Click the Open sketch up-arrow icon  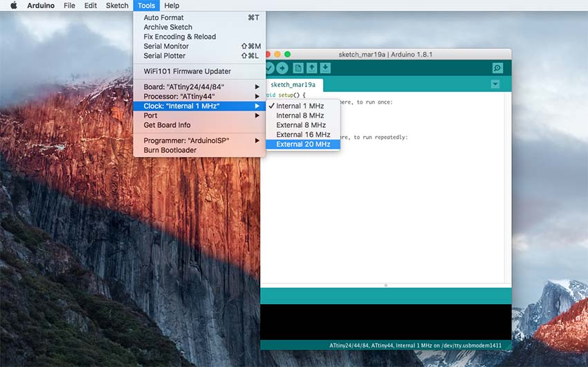311,68
